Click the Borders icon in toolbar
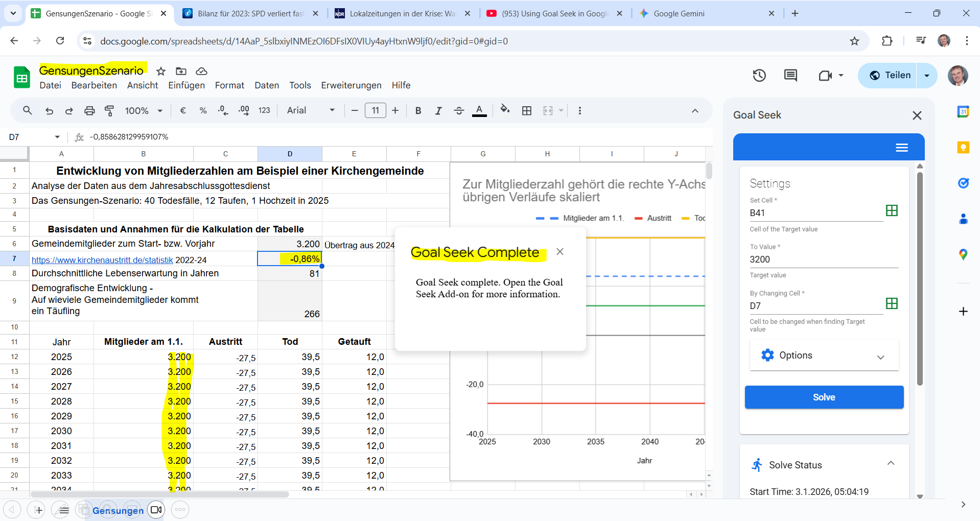The height and width of the screenshot is (521, 980). 527,110
